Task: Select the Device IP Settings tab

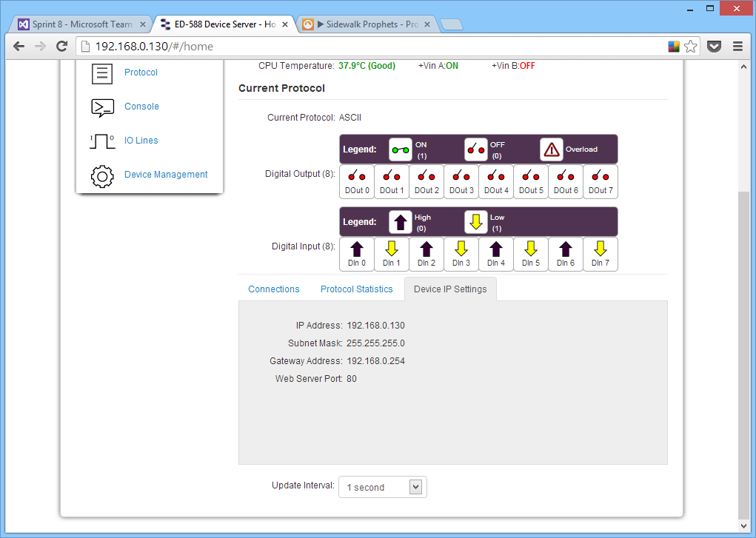Action: [450, 289]
